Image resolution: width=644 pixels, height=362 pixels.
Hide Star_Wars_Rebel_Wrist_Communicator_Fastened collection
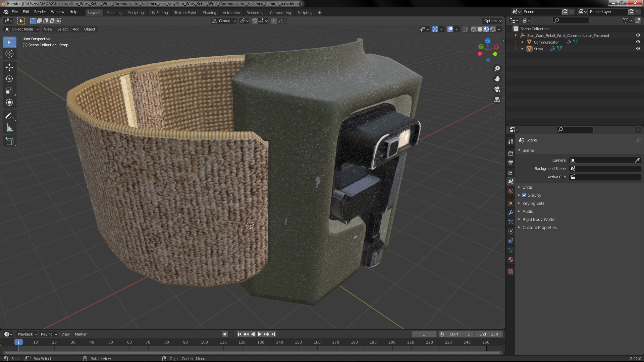point(638,35)
